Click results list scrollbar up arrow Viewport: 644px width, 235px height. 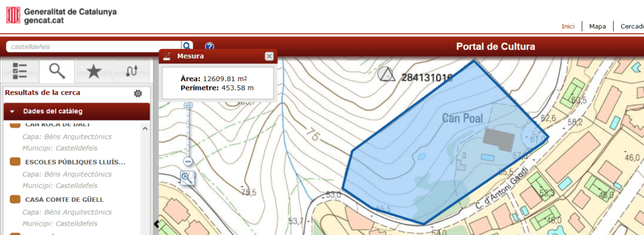[x=145, y=129]
